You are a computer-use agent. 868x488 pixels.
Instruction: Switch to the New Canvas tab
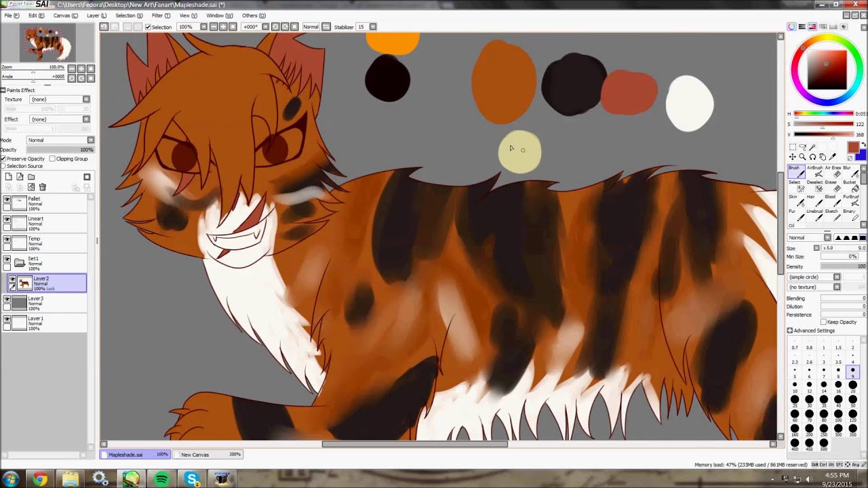[x=208, y=455]
